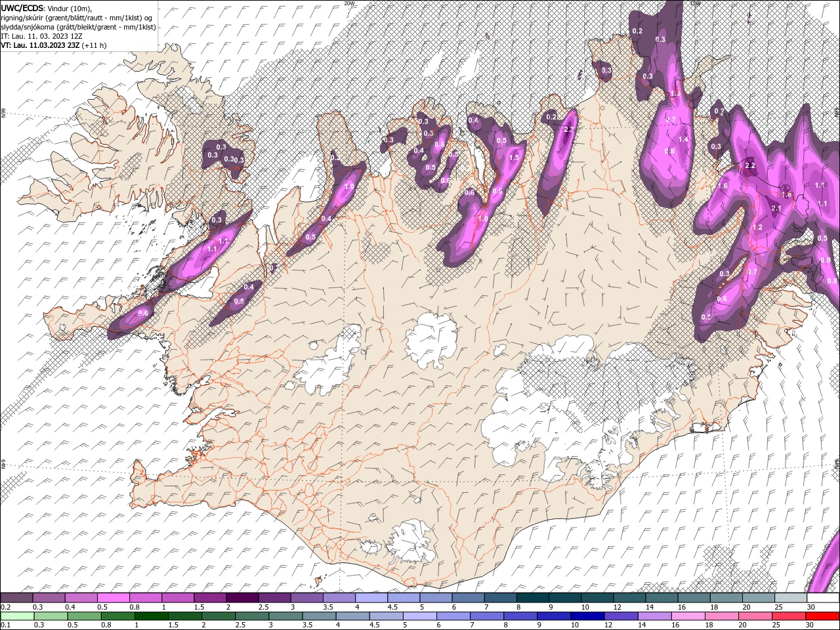Select the 1.5–2 swatch in the upper legend row
This screenshot has height=630, width=840.
point(210,598)
